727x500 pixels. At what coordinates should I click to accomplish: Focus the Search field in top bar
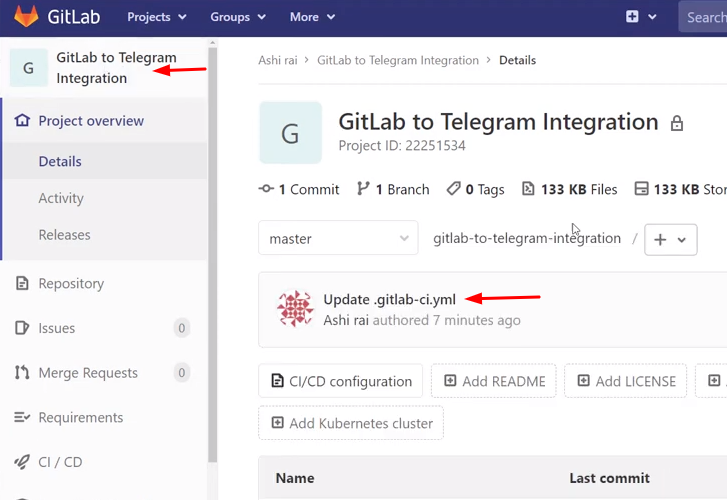coord(703,17)
